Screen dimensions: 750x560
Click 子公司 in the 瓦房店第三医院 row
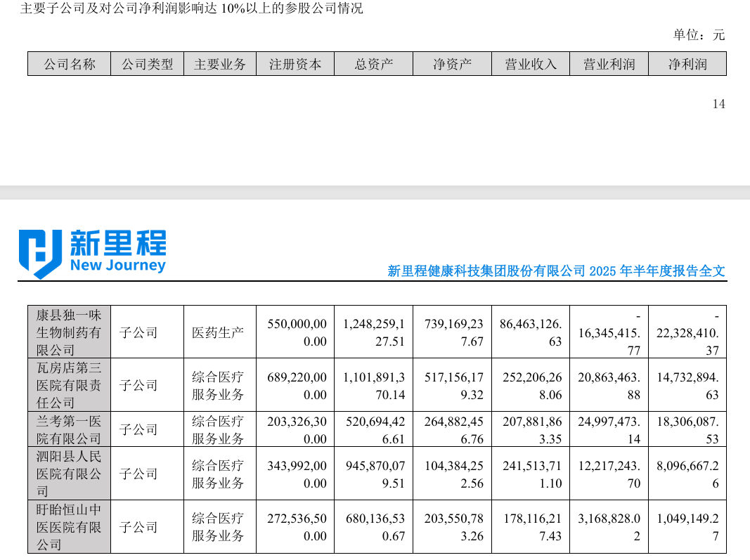pos(138,386)
